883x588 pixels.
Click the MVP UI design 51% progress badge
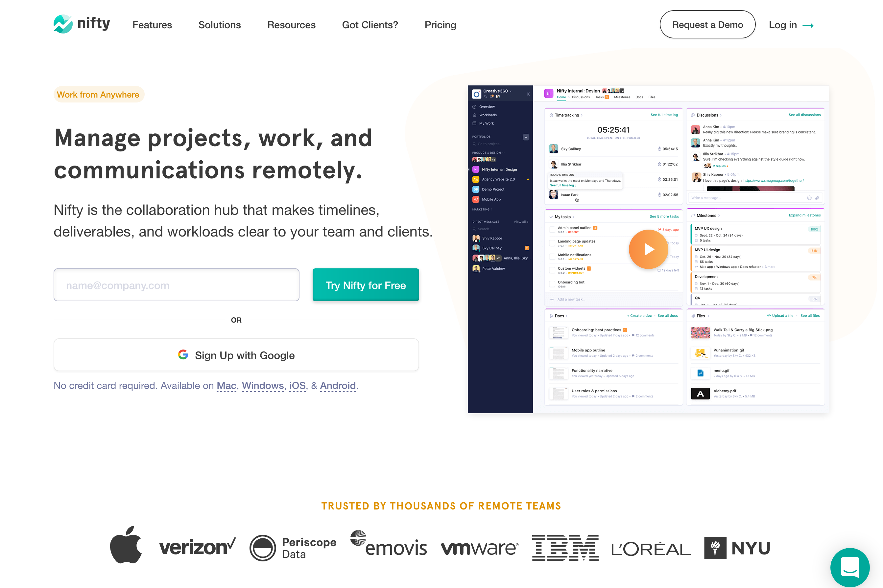pyautogui.click(x=814, y=251)
